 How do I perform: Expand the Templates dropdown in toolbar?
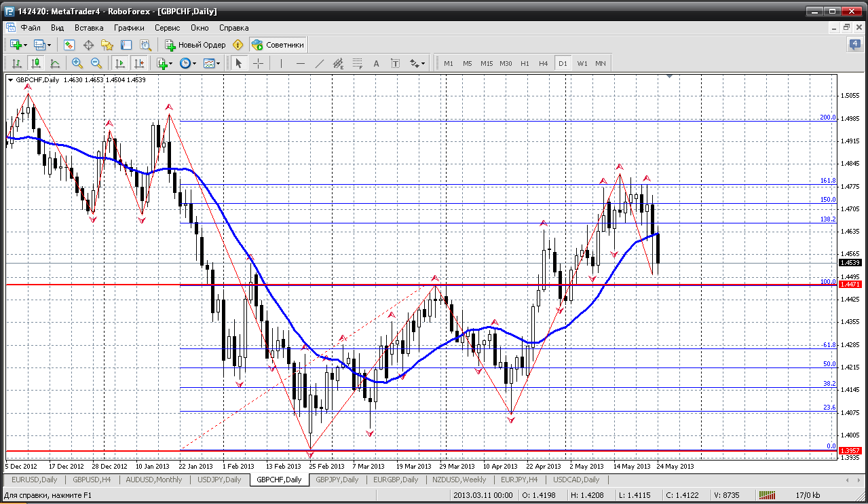pyautogui.click(x=212, y=63)
